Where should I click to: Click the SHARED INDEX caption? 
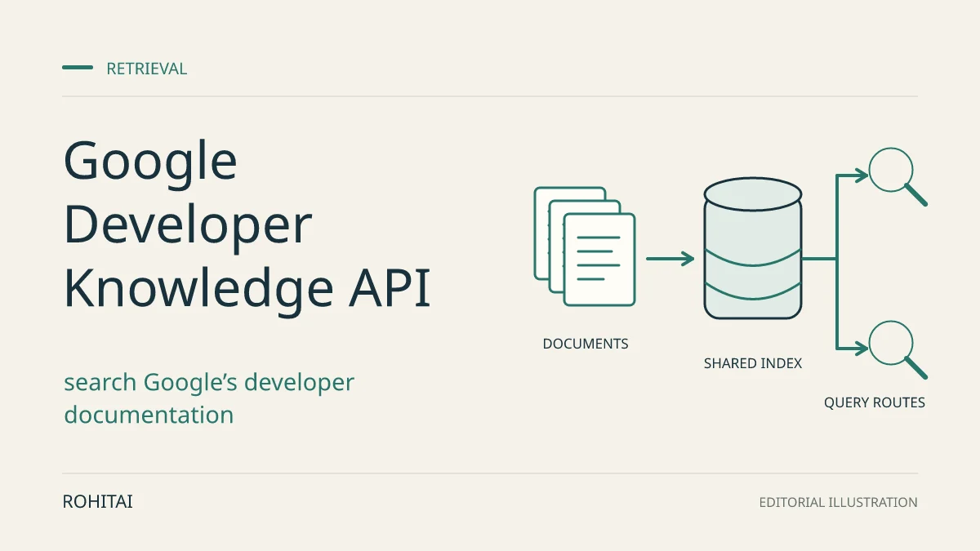tap(753, 363)
